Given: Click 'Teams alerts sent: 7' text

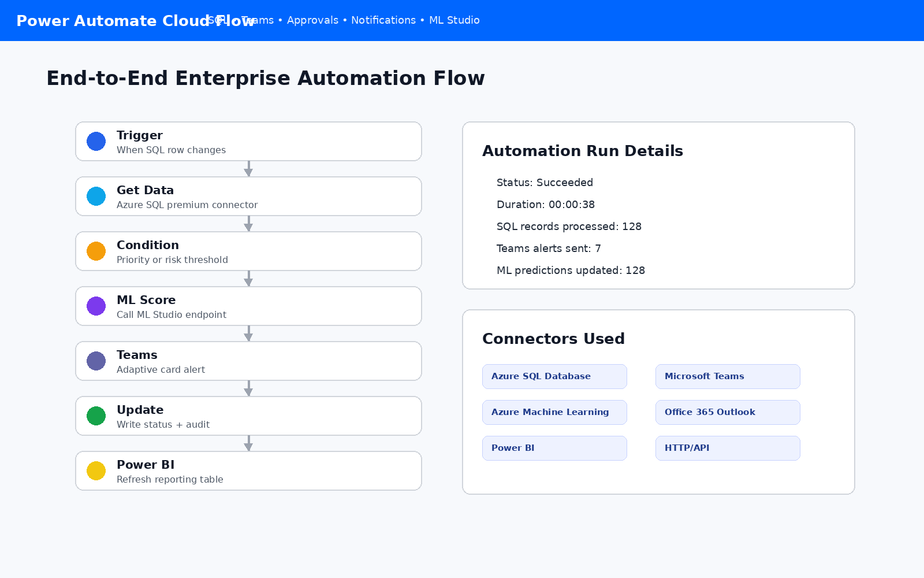Looking at the screenshot, I should 549,249.
